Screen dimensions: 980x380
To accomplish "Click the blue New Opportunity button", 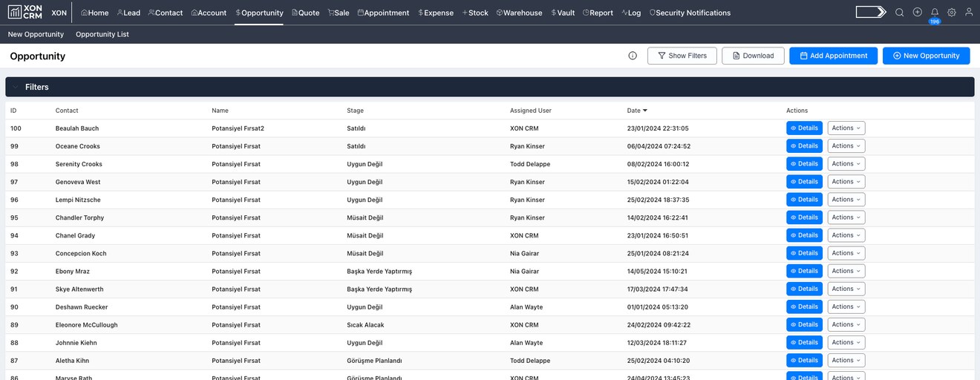I will tap(926, 56).
